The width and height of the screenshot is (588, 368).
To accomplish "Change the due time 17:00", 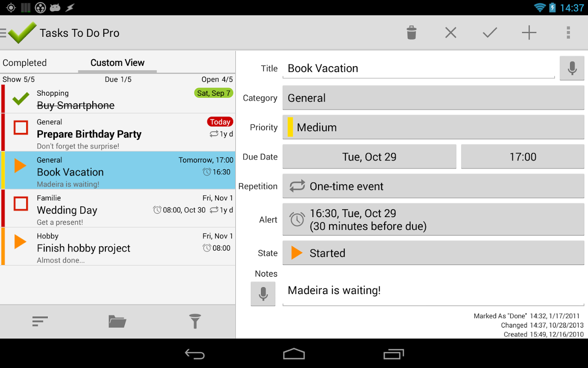I will point(523,157).
